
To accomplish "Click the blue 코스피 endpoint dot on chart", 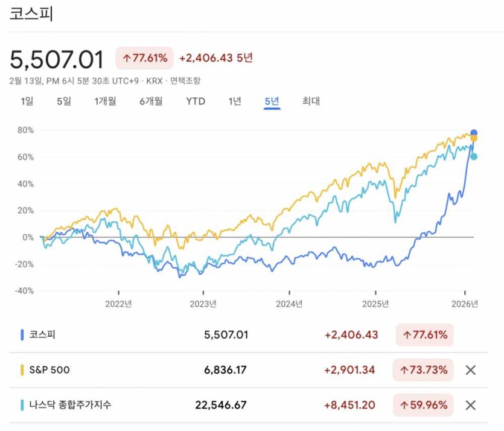I will coord(474,133).
